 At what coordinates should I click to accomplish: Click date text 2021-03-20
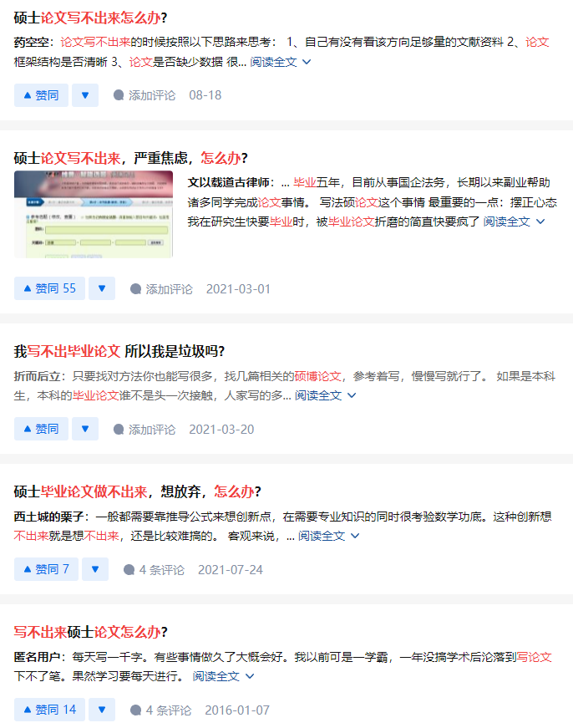pos(221,429)
